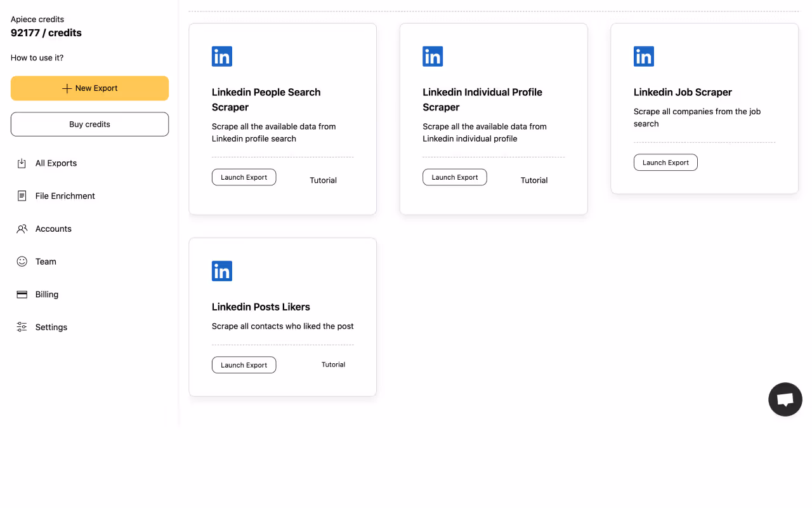Image resolution: width=812 pixels, height=508 pixels.
Task: Navigate to Billing
Action: (x=47, y=295)
